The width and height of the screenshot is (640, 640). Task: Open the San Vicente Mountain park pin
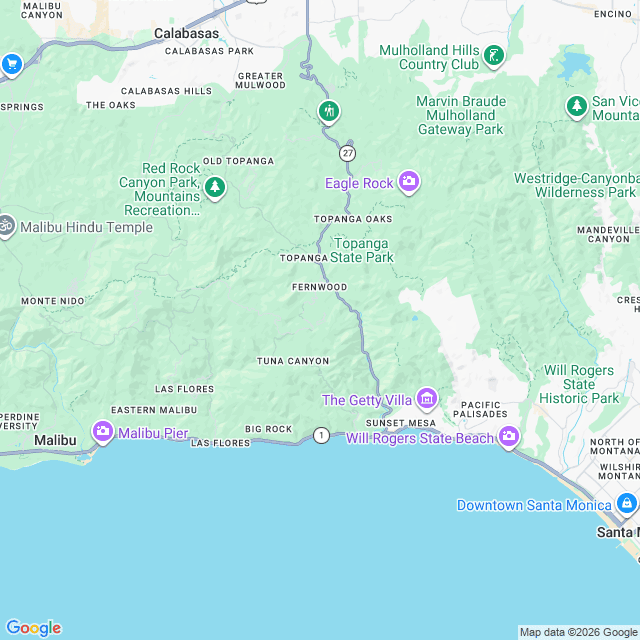[x=577, y=107]
